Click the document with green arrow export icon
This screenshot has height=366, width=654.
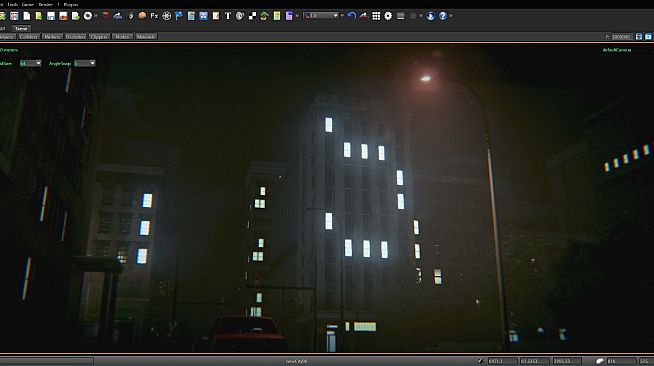[75, 16]
